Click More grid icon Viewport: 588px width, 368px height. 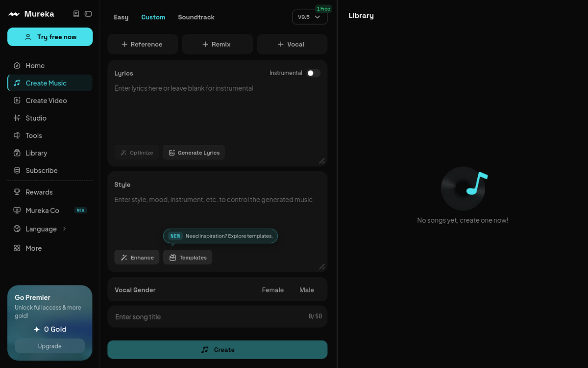click(x=17, y=248)
